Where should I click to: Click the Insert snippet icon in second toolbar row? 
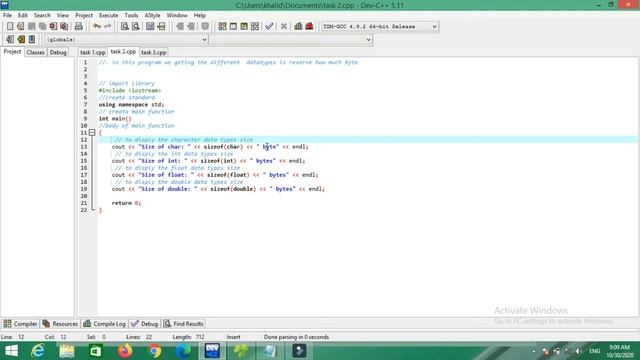pyautogui.click(x=10, y=40)
